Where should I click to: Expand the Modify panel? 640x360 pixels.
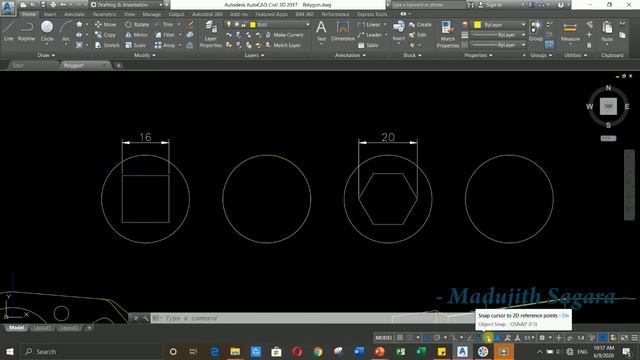pyautogui.click(x=144, y=55)
